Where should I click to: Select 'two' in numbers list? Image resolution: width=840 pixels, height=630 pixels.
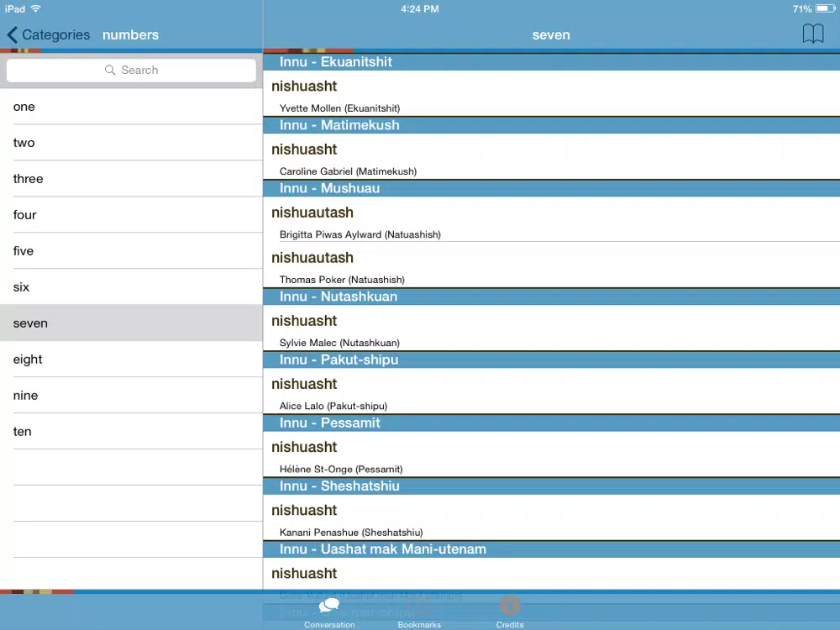[131, 143]
